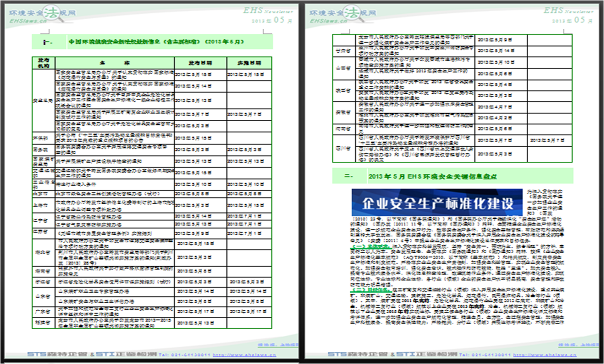The image size is (604, 364).
Task: Click the 名称 table header cell
Action: [x=115, y=63]
